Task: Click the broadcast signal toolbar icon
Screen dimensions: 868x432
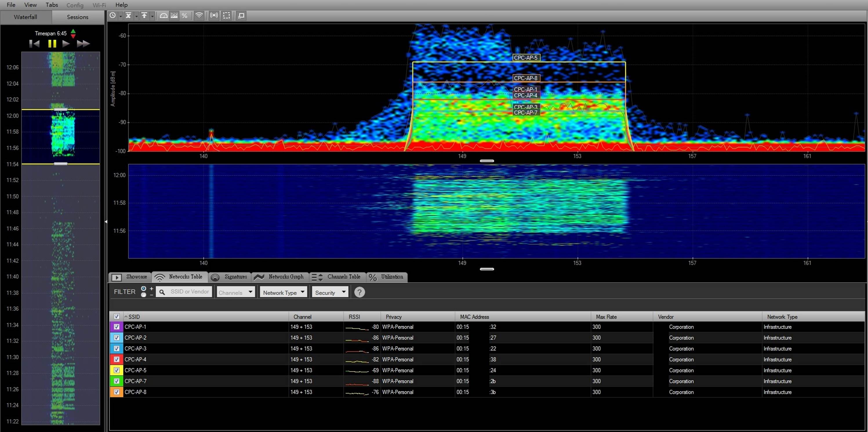Action: pyautogui.click(x=214, y=15)
